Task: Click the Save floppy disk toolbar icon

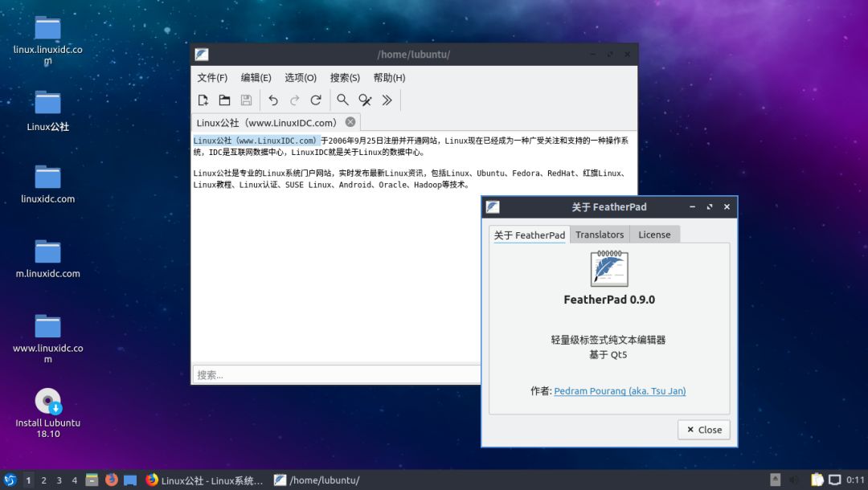Action: [x=247, y=100]
